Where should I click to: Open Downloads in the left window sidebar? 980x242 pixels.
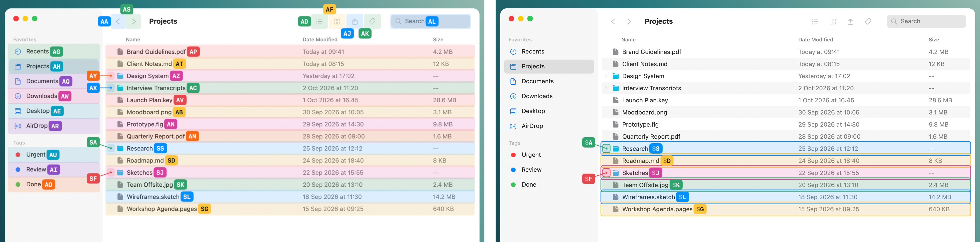tap(54, 96)
